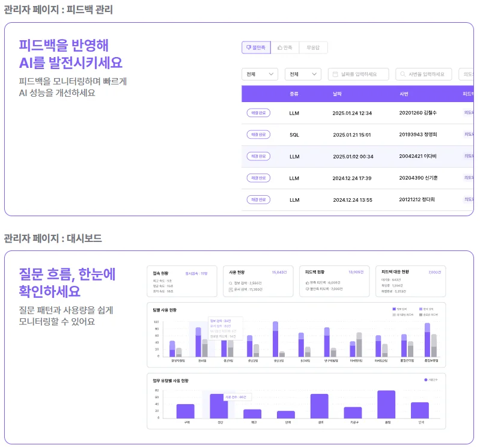Screen dimensions: 480x448
Task: Click 해결 완료 badge in 20204390 row
Action: [258, 178]
